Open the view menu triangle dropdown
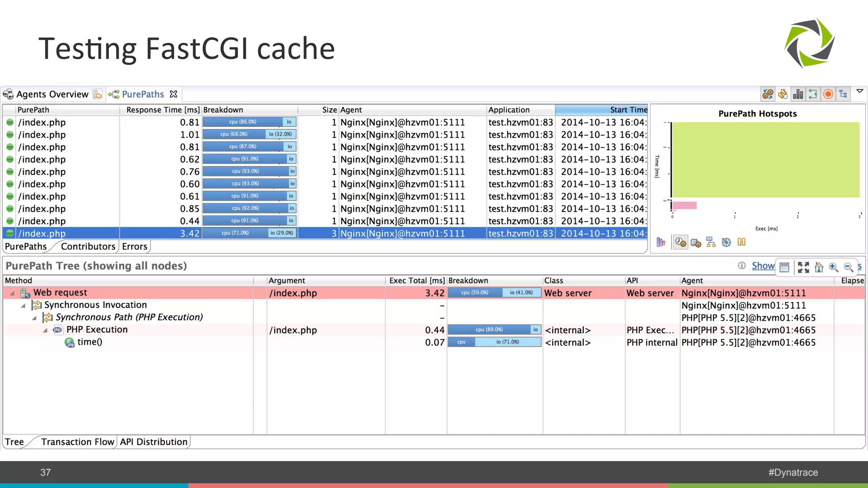 pos(860,91)
